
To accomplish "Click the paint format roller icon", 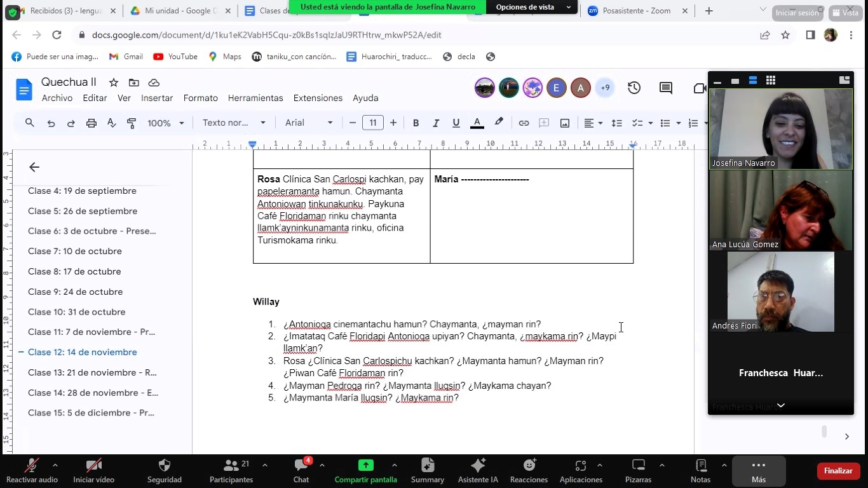I will [132, 123].
